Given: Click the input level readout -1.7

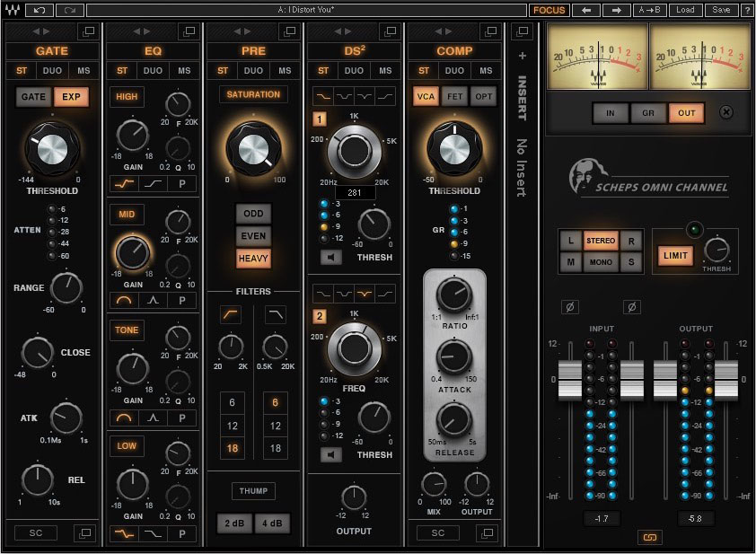Looking at the screenshot, I should tap(602, 519).
